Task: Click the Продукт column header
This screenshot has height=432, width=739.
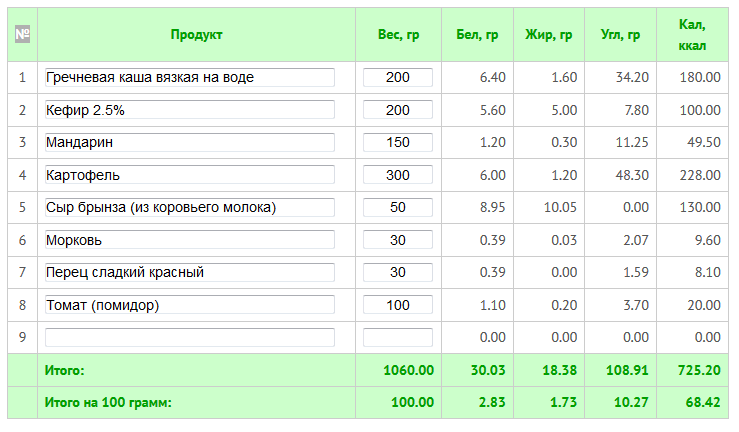Action: pos(196,35)
